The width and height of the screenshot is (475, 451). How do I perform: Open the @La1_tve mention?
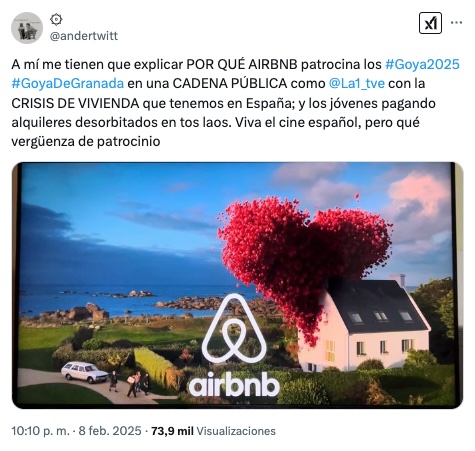point(357,83)
